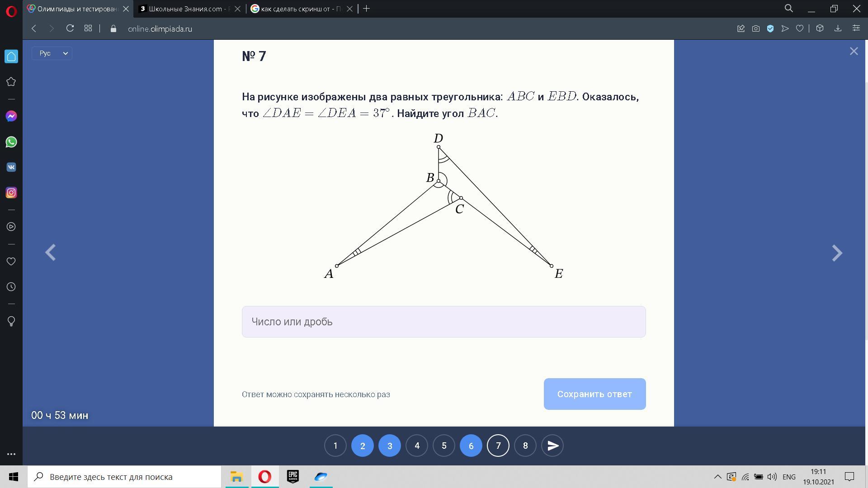Open downloads icon in toolbar
Viewport: 868px width, 488px height.
point(838,28)
